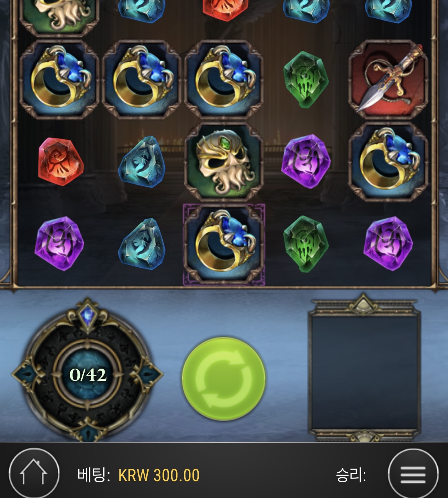Click the KRW 300.00 bet amount
448x498 pixels.
[159, 475]
